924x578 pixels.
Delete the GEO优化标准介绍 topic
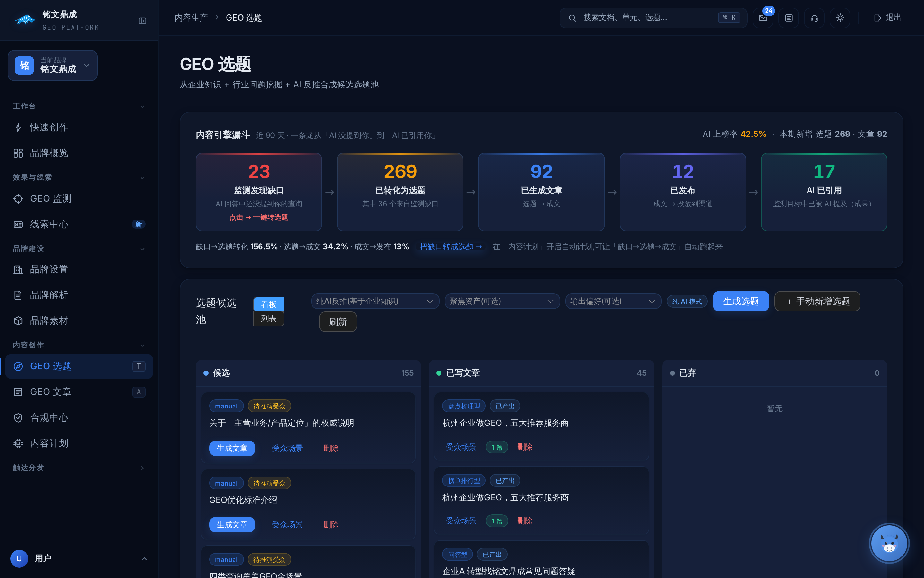coord(331,524)
